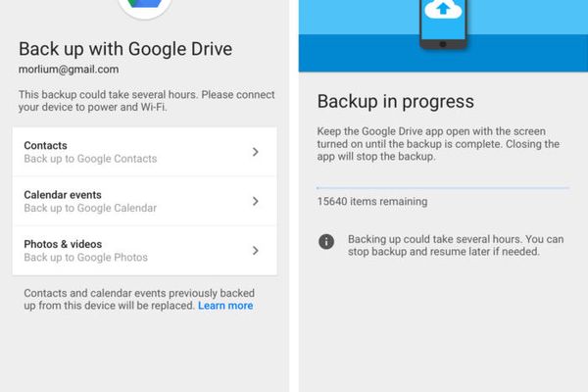
Task: Click the Backing up could take several hours note
Action: (x=456, y=245)
